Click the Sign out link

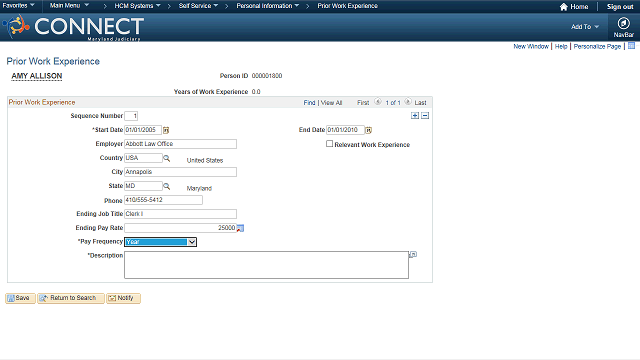[620, 7]
